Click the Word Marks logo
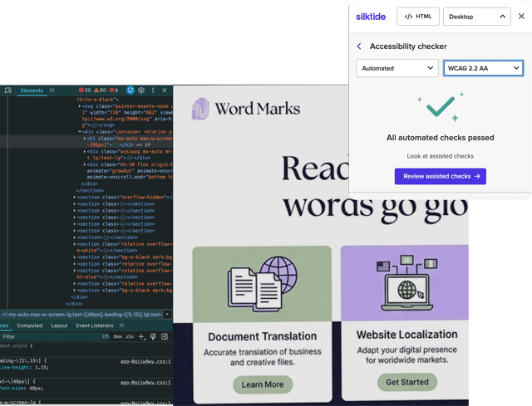532x406 pixels. (246, 109)
